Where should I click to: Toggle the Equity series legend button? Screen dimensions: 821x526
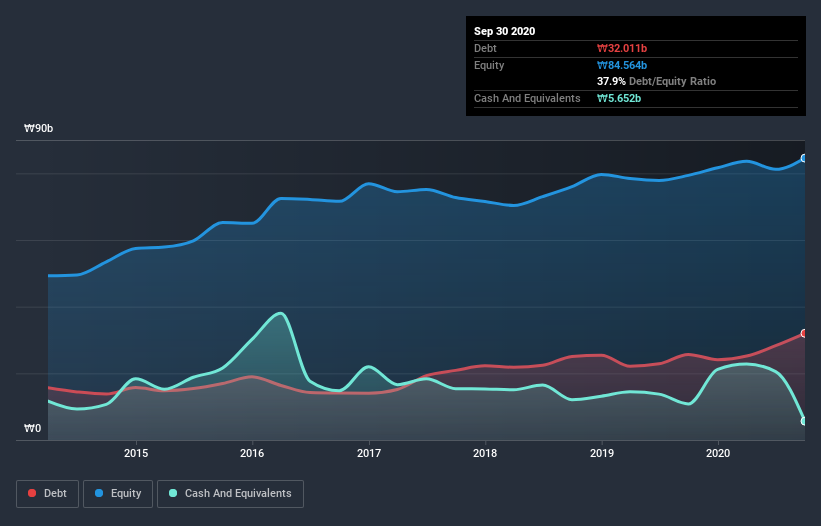(x=118, y=494)
